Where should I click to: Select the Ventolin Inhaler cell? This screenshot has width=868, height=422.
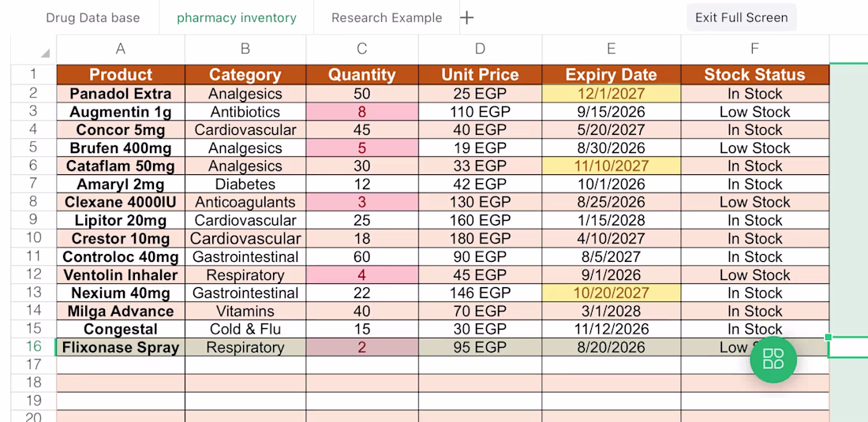point(121,274)
